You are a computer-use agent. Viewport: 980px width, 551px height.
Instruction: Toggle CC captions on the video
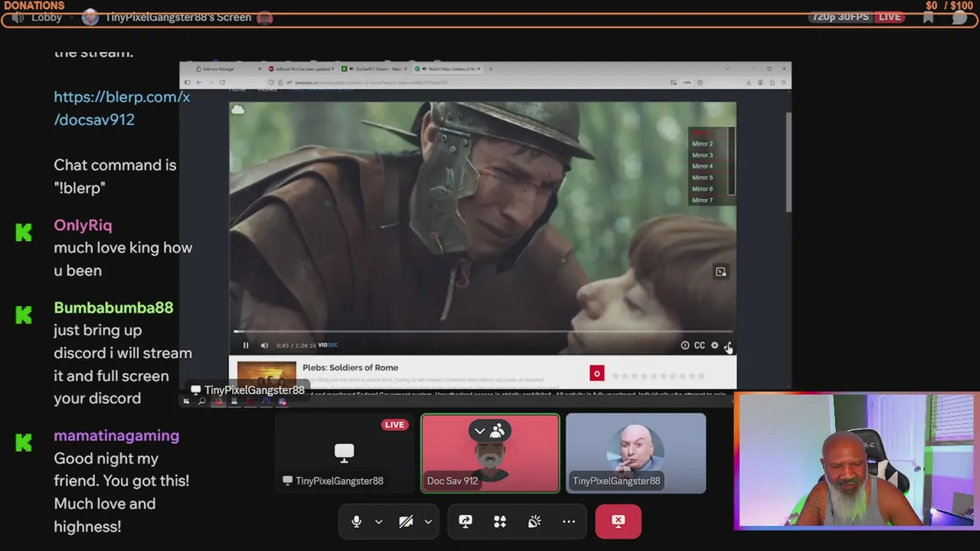[699, 345]
